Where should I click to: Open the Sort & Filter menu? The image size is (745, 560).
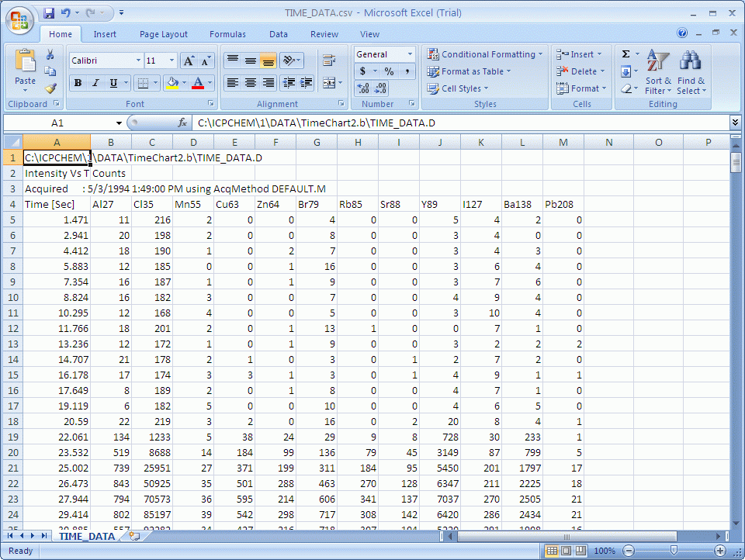pos(658,71)
